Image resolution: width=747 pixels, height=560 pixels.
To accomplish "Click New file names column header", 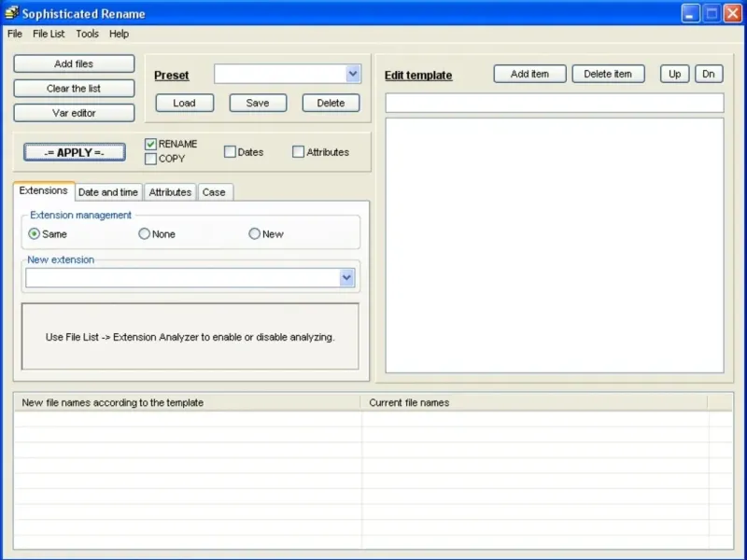I will tap(188, 403).
